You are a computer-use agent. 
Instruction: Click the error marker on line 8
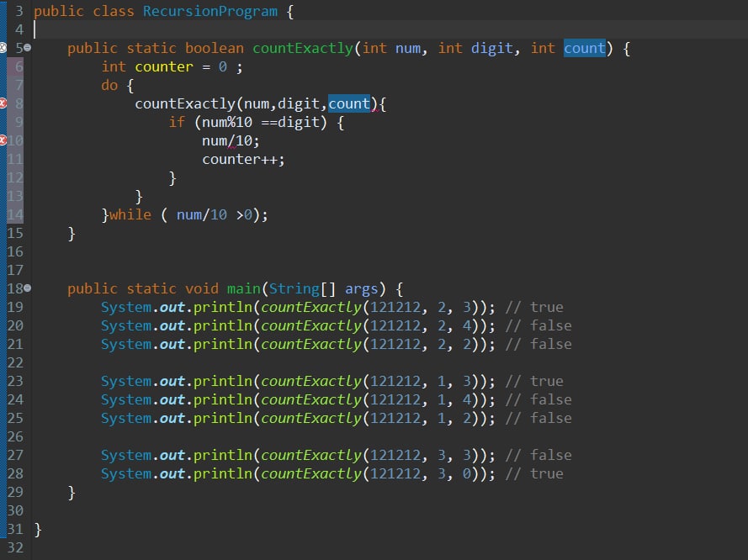(x=3, y=103)
